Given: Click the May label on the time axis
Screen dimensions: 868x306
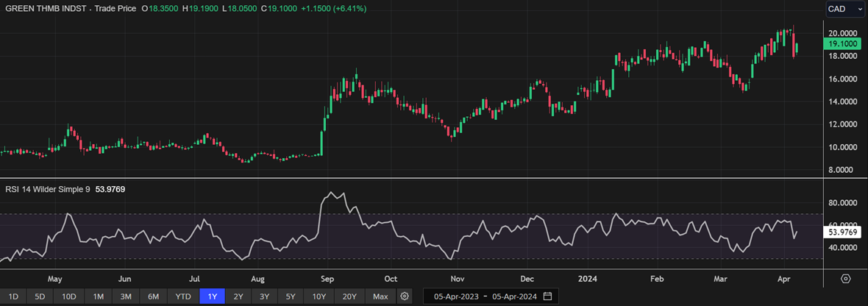Looking at the screenshot, I should click(55, 278).
